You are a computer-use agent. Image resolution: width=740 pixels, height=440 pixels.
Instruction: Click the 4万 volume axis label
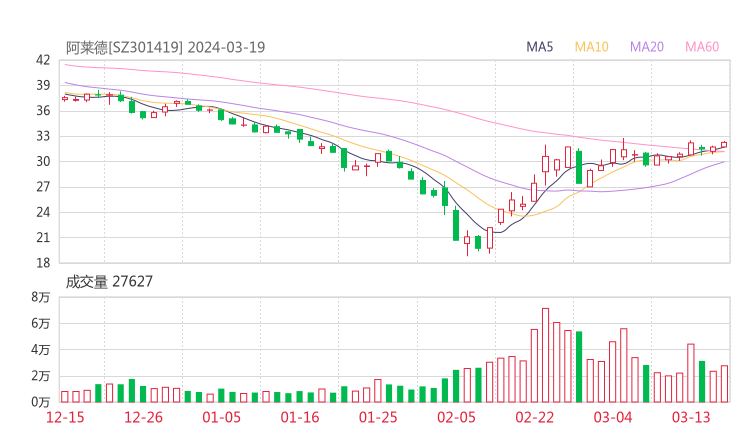coord(41,350)
